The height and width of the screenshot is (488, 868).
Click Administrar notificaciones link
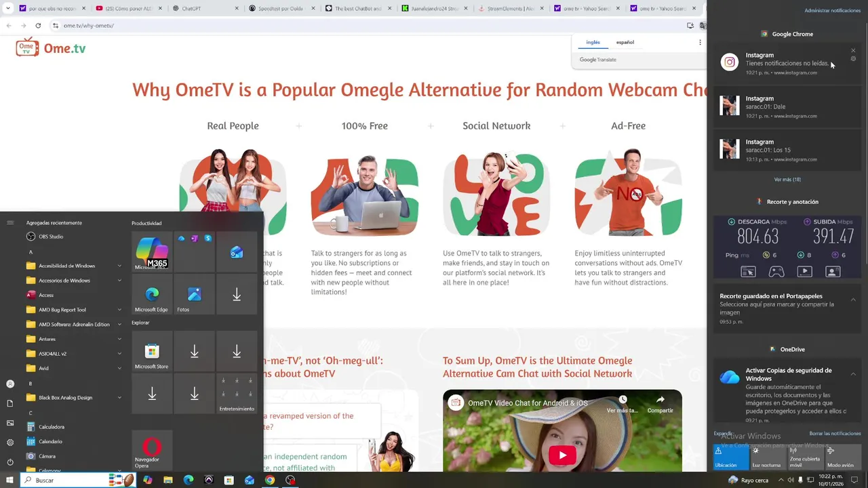click(x=833, y=11)
